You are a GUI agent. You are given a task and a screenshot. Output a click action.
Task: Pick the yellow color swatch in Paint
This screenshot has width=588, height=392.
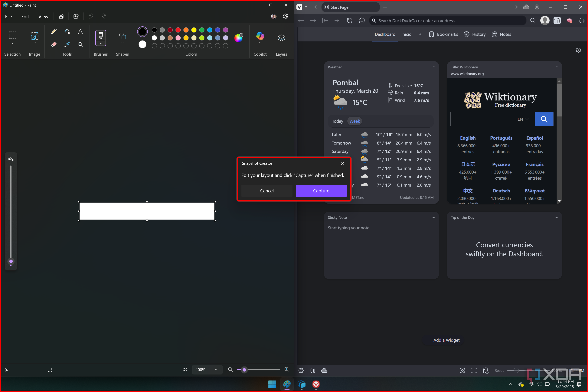[194, 30]
